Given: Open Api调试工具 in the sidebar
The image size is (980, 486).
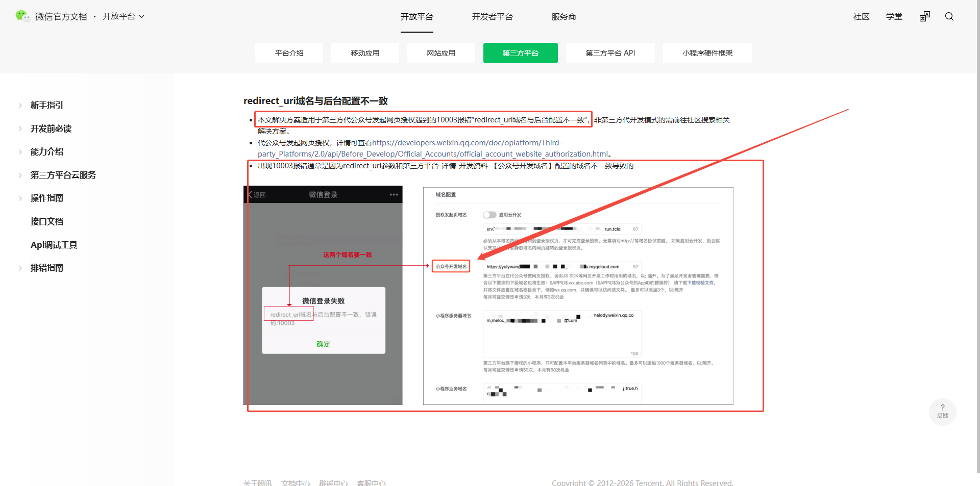Looking at the screenshot, I should [x=54, y=245].
